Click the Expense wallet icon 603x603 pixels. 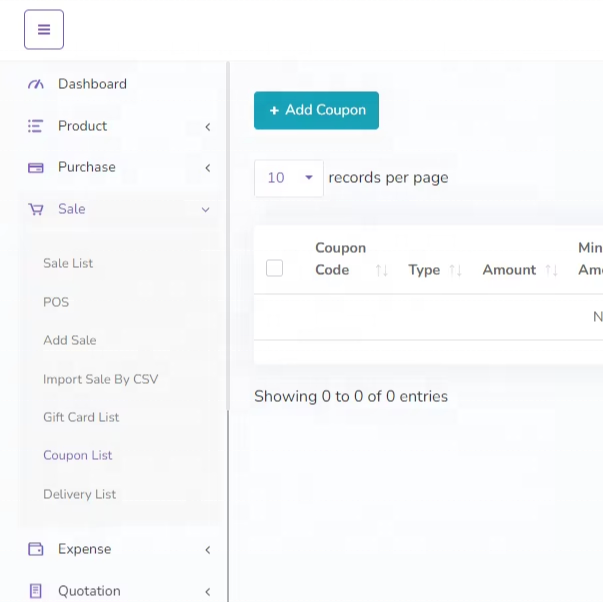point(36,549)
